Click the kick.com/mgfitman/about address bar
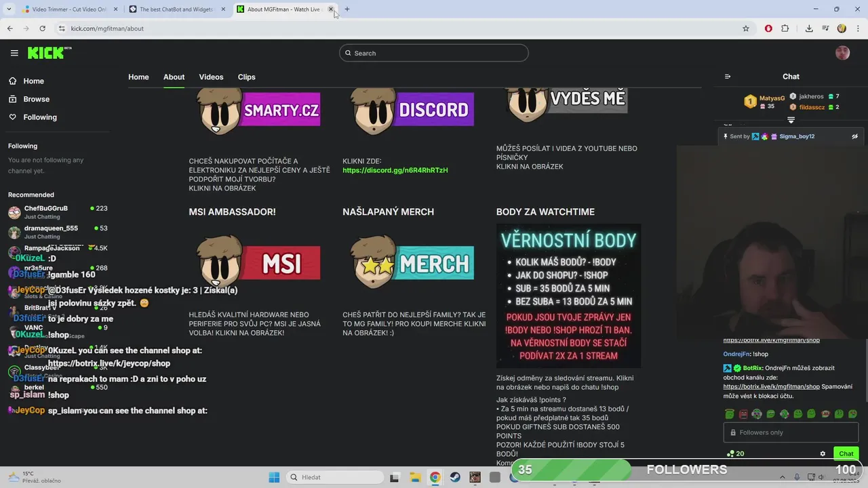868x488 pixels. coord(400,28)
